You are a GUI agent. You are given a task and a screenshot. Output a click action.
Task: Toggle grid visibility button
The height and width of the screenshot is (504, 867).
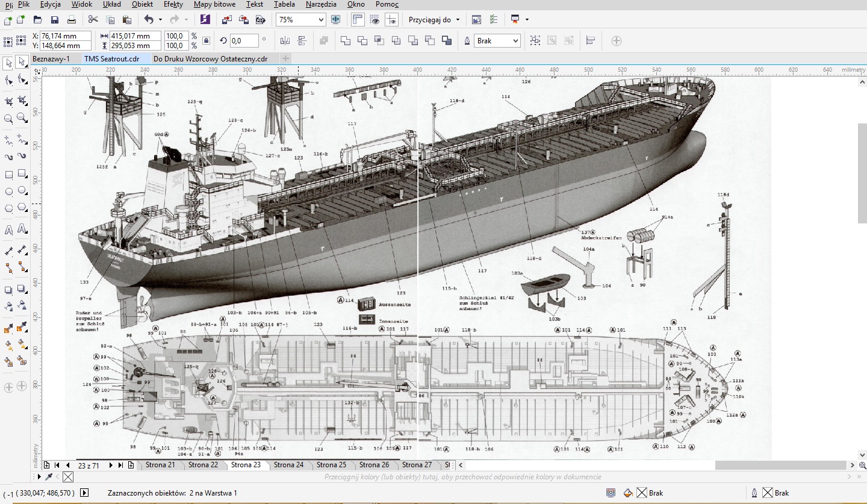(374, 19)
